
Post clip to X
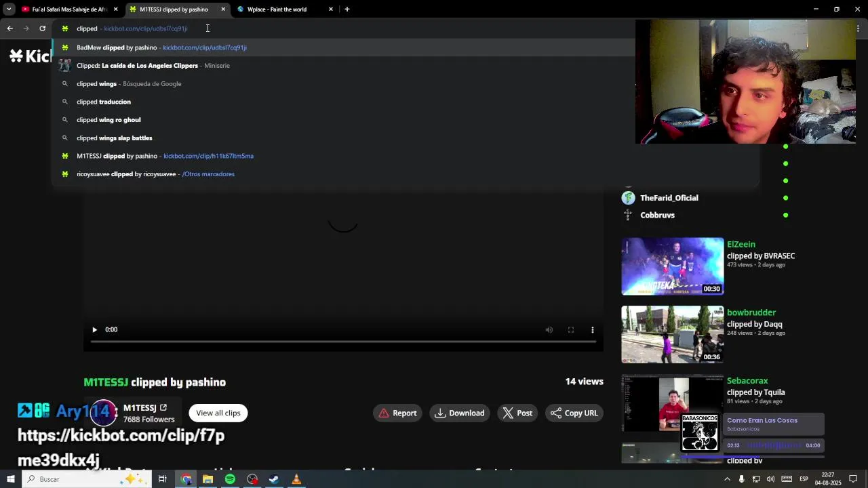pos(517,413)
